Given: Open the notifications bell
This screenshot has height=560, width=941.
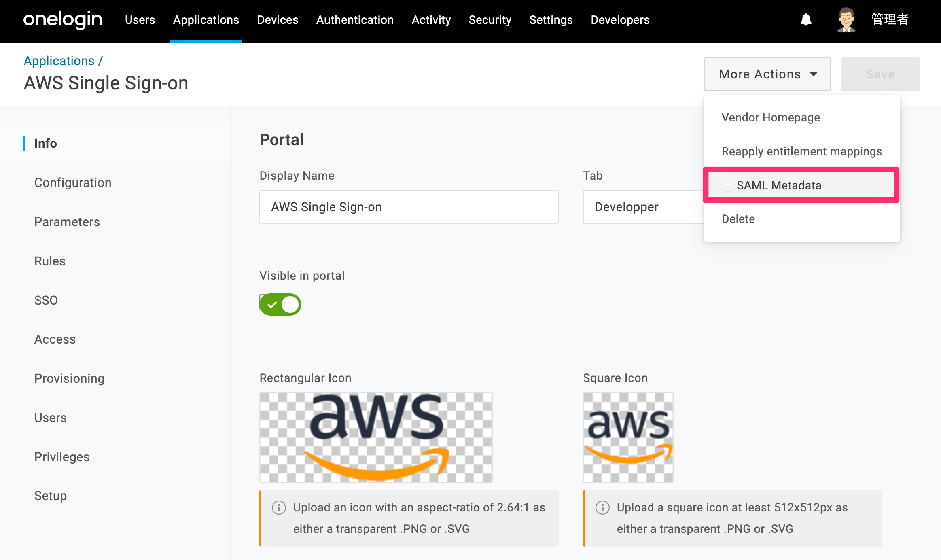Looking at the screenshot, I should [x=806, y=19].
